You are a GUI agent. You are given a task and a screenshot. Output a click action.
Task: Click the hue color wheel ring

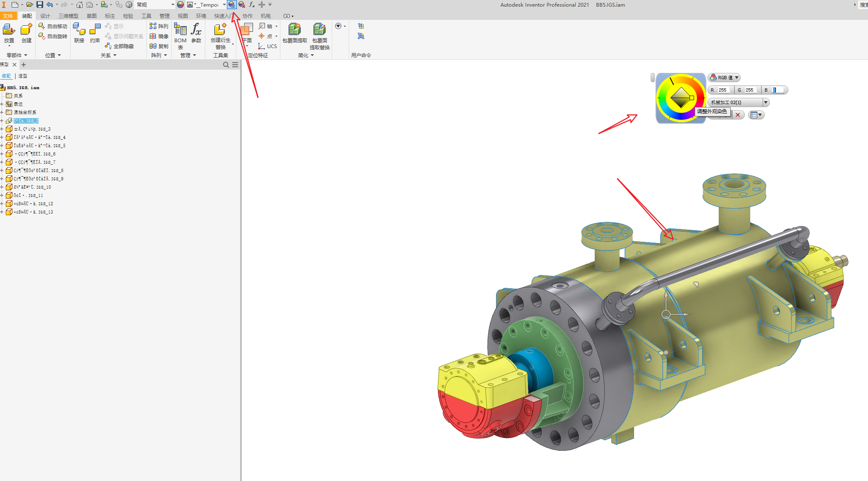pos(661,98)
